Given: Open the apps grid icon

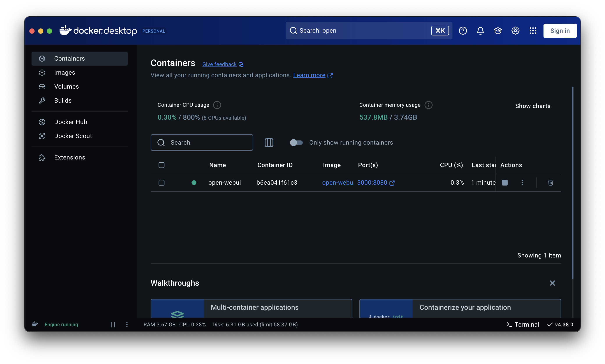Looking at the screenshot, I should point(533,31).
